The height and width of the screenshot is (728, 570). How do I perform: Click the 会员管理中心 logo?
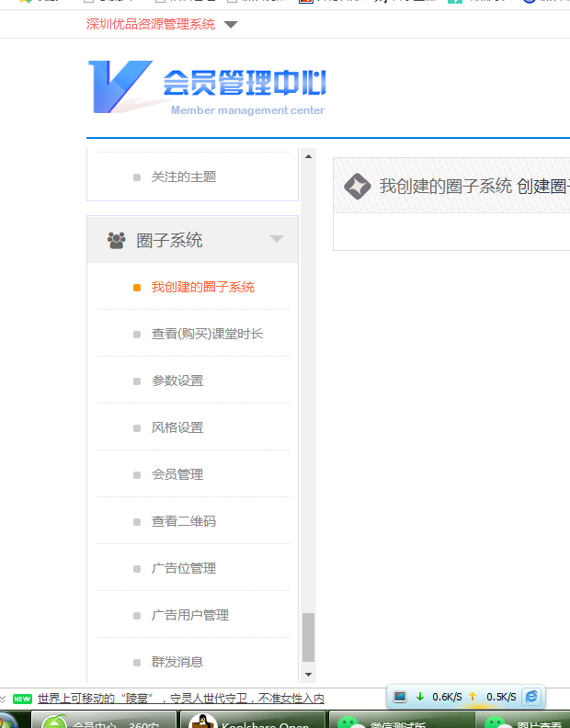coord(207,87)
